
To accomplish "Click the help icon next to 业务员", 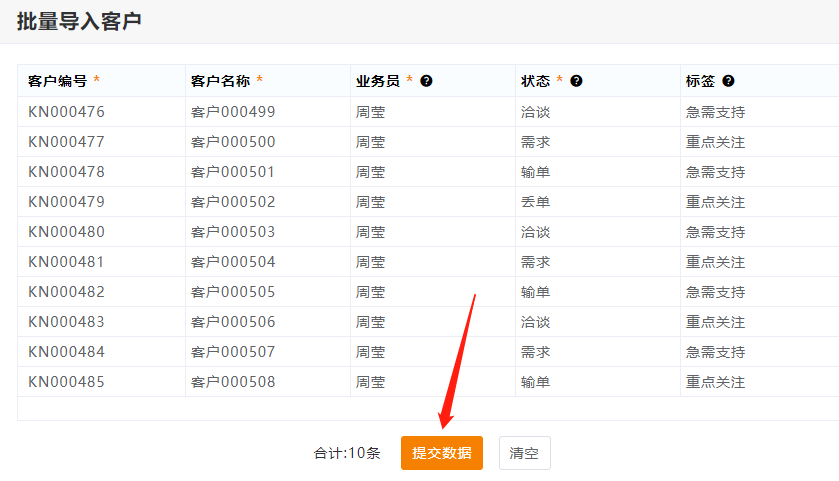I will (427, 81).
